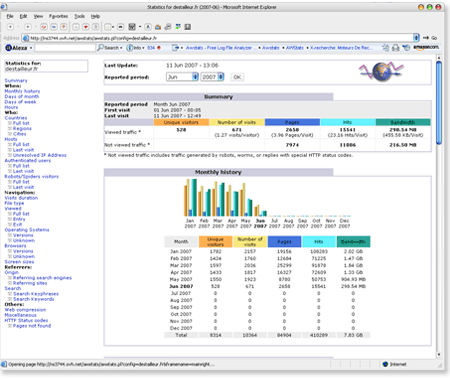Open the Monthly history sidebar link
Viewport: 450px width, 380px height.
(x=22, y=91)
